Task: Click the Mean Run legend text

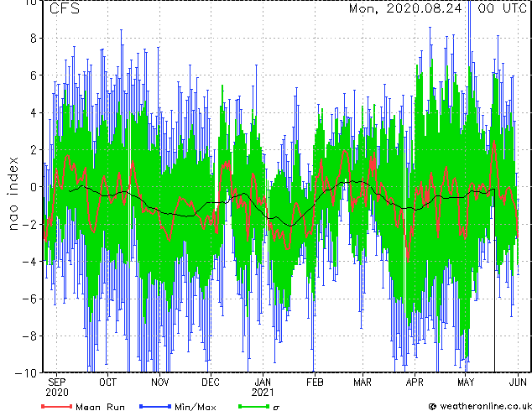Action: (x=100, y=407)
